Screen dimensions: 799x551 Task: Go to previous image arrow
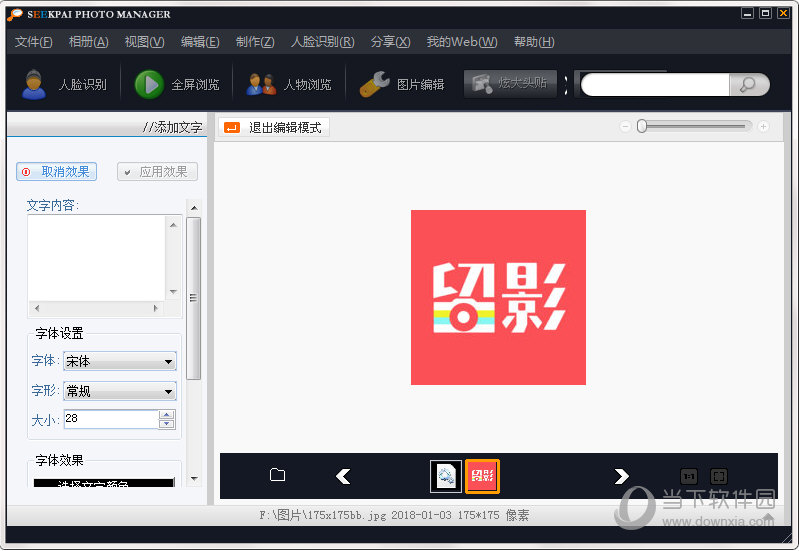tap(343, 476)
